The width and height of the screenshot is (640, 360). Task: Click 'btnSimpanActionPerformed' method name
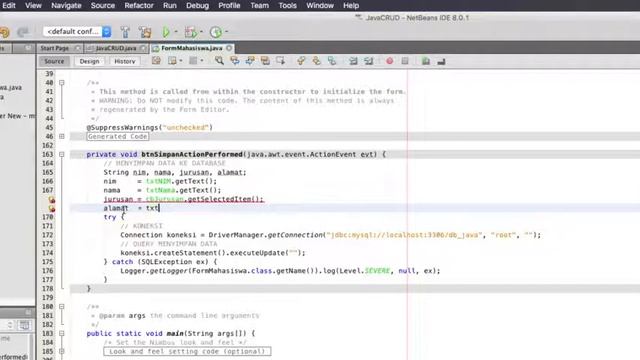point(192,154)
